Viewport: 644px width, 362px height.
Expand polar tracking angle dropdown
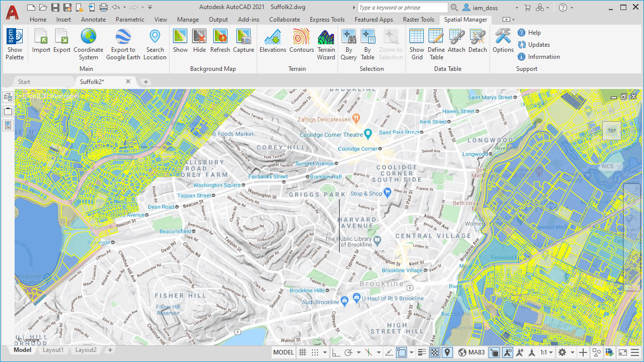(x=358, y=353)
